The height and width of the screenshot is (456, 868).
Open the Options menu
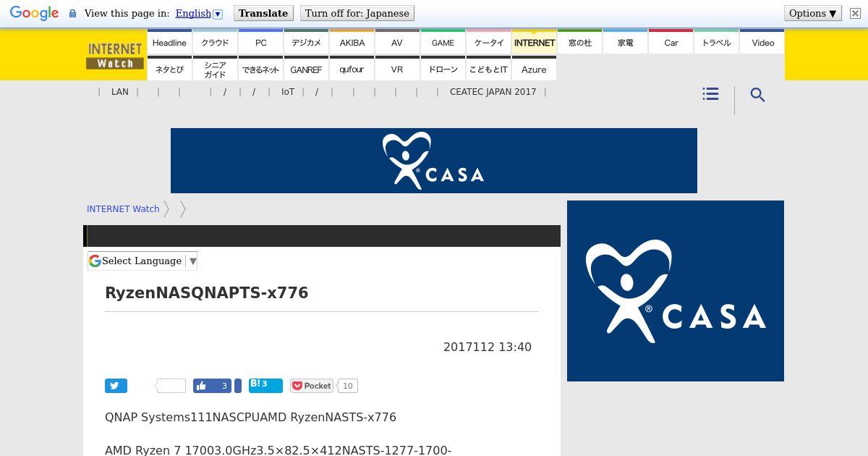[812, 13]
